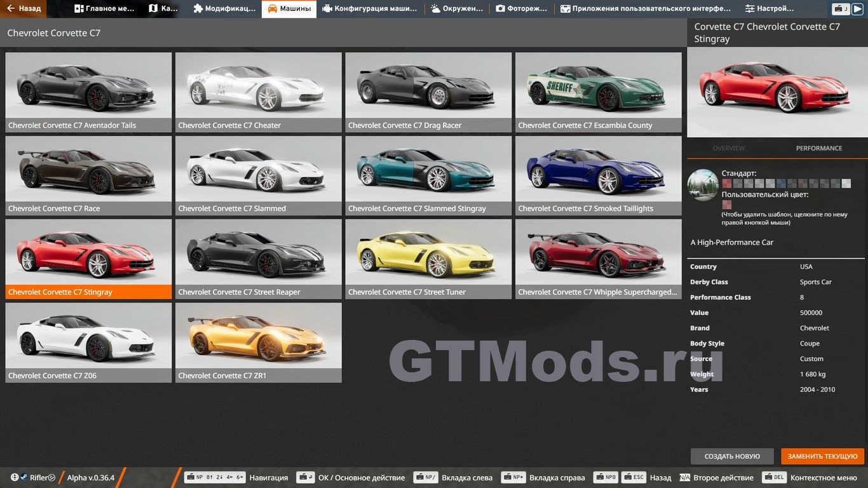Click the ESC key icon in bottom bar
This screenshot has width=868, height=488.
click(634, 478)
